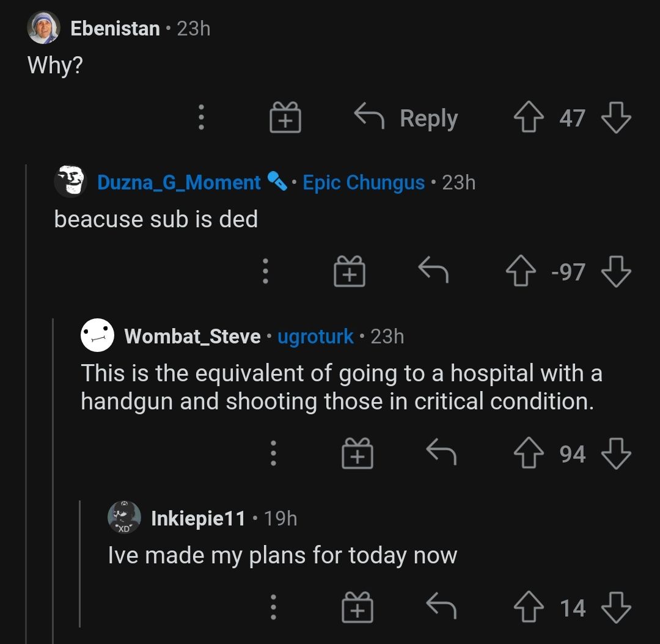Open overflow menu on Wombat_Steve's comment
The width and height of the screenshot is (660, 644).
(273, 454)
